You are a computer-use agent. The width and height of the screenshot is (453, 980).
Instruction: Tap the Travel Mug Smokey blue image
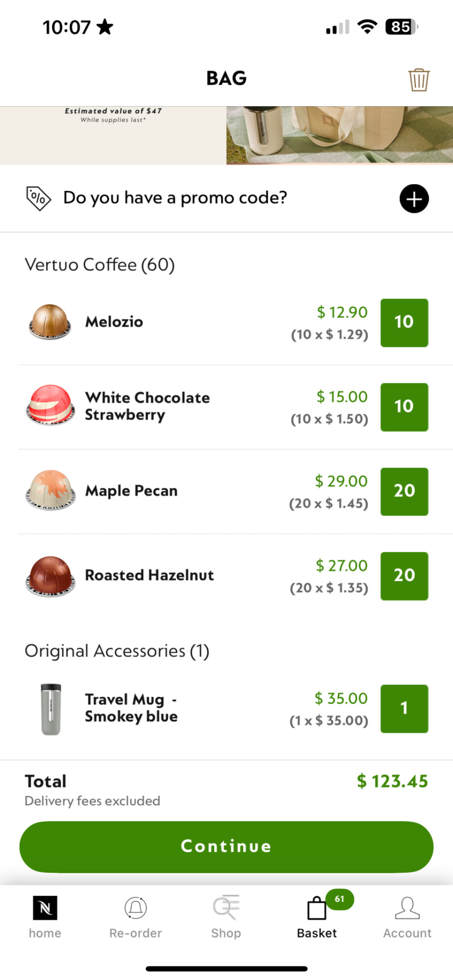click(x=51, y=709)
